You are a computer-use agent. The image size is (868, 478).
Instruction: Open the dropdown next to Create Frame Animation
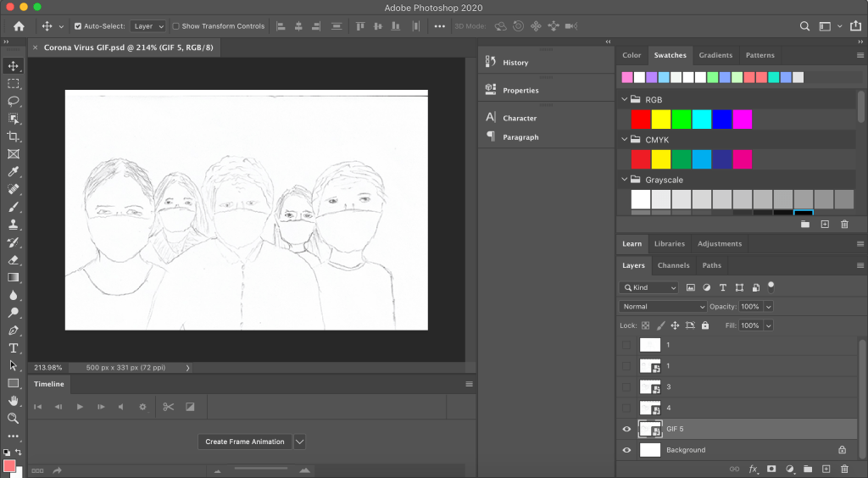point(299,442)
